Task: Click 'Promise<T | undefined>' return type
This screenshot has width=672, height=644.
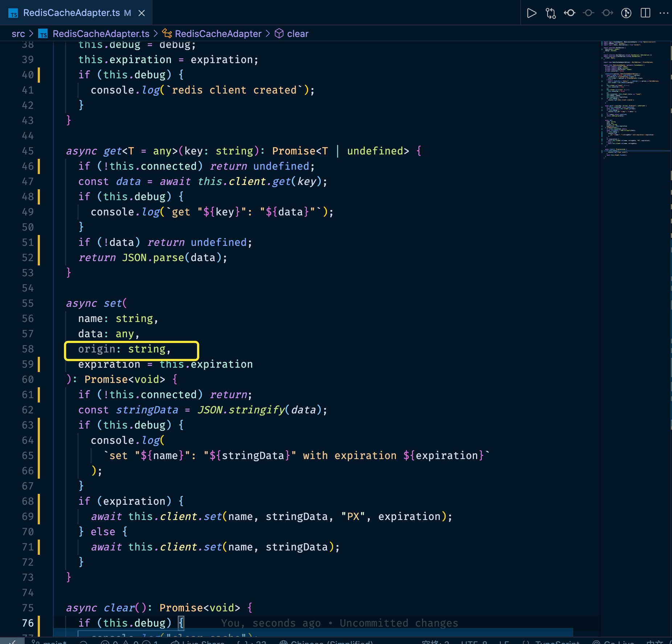Action: click(341, 151)
